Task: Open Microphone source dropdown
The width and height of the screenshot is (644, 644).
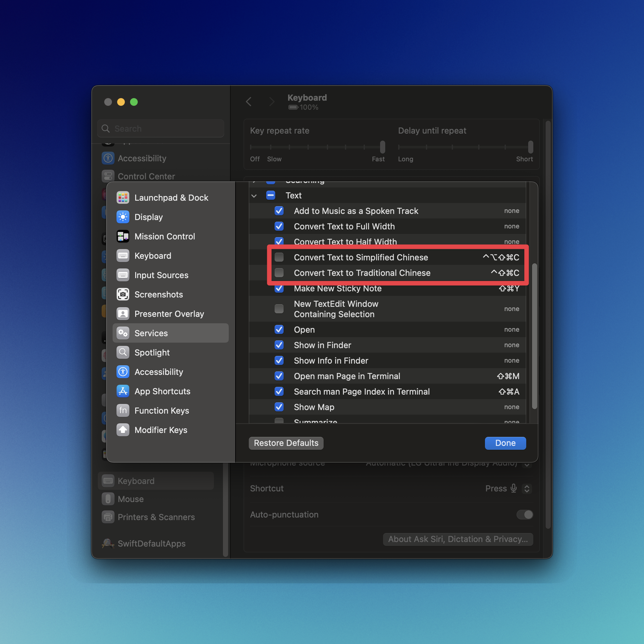Action: (526, 463)
